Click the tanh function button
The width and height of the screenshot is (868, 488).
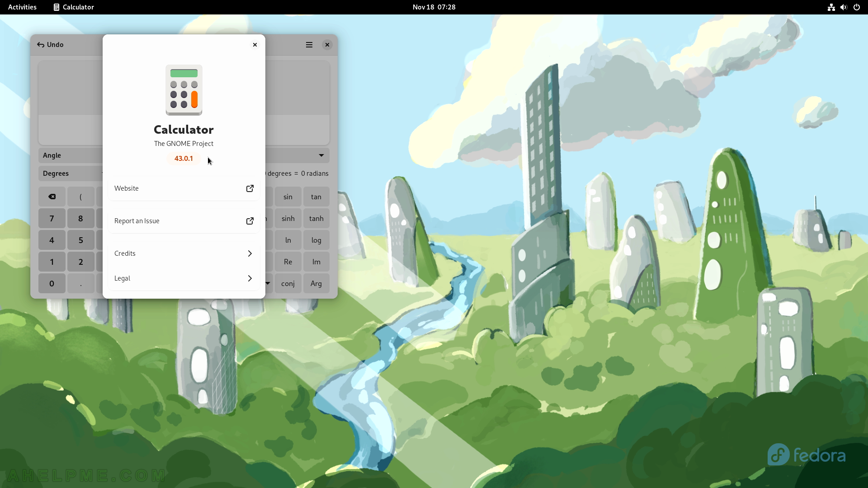tap(316, 219)
